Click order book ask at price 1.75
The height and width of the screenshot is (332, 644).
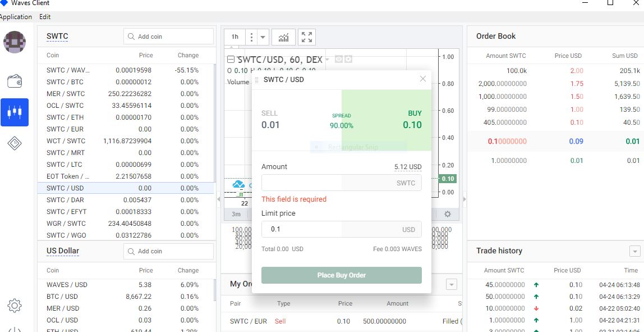coord(555,84)
